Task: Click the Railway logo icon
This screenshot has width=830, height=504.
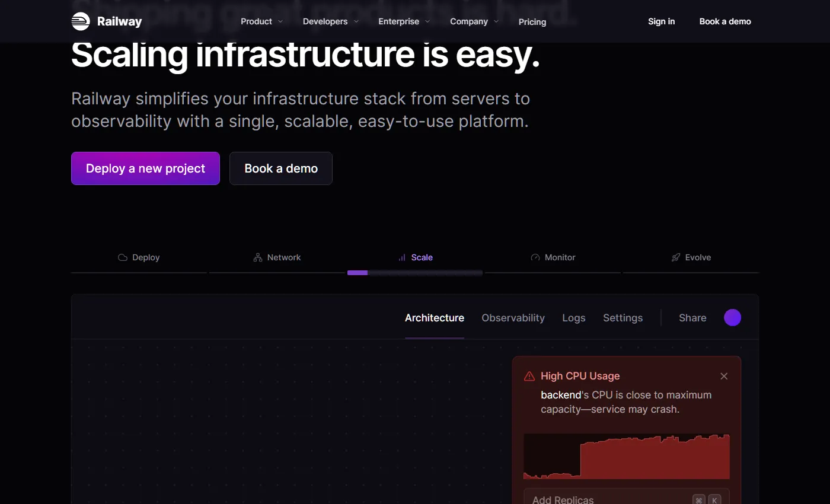Action: tap(80, 21)
